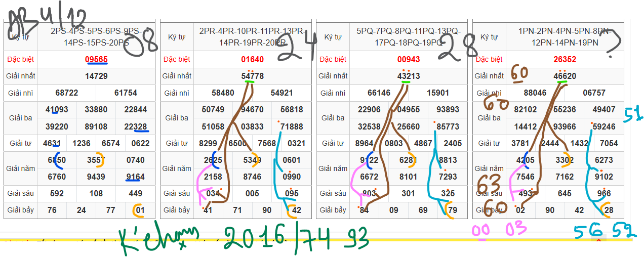The width and height of the screenshot is (644, 257).
Task: Click fourth prize number 7054
Action: click(609, 143)
